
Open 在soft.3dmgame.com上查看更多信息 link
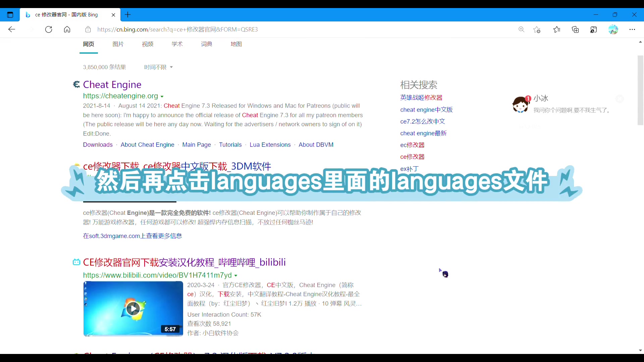pos(132,236)
